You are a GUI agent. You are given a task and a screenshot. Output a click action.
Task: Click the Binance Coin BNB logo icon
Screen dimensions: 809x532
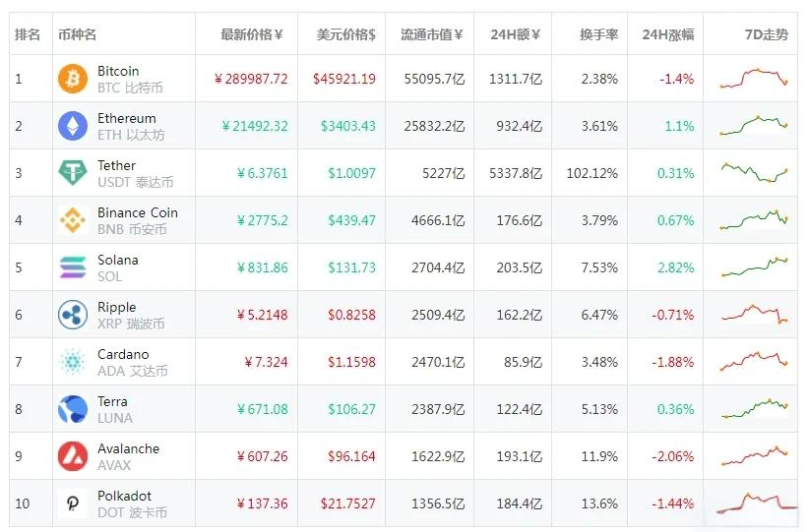pyautogui.click(x=73, y=220)
